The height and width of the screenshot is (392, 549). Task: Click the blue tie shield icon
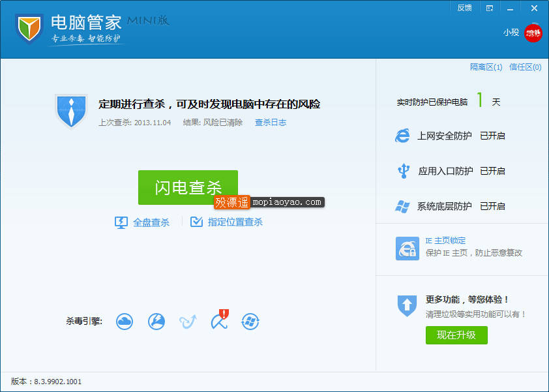point(72,111)
